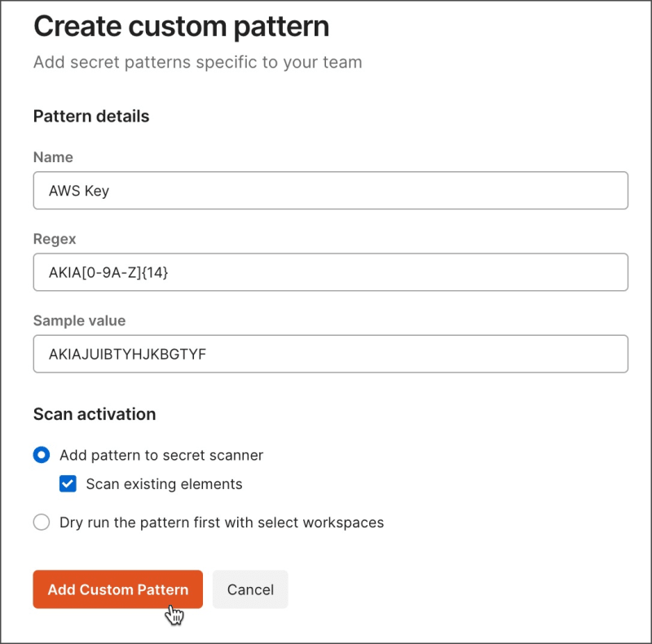
Task: Select the "Add pattern to secret scanner" radio circle
Action: [x=42, y=455]
